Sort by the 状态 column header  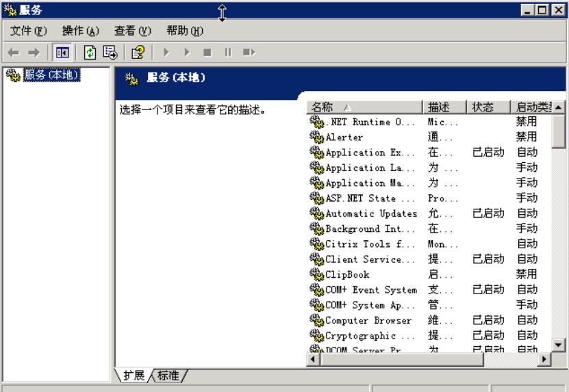coord(489,107)
